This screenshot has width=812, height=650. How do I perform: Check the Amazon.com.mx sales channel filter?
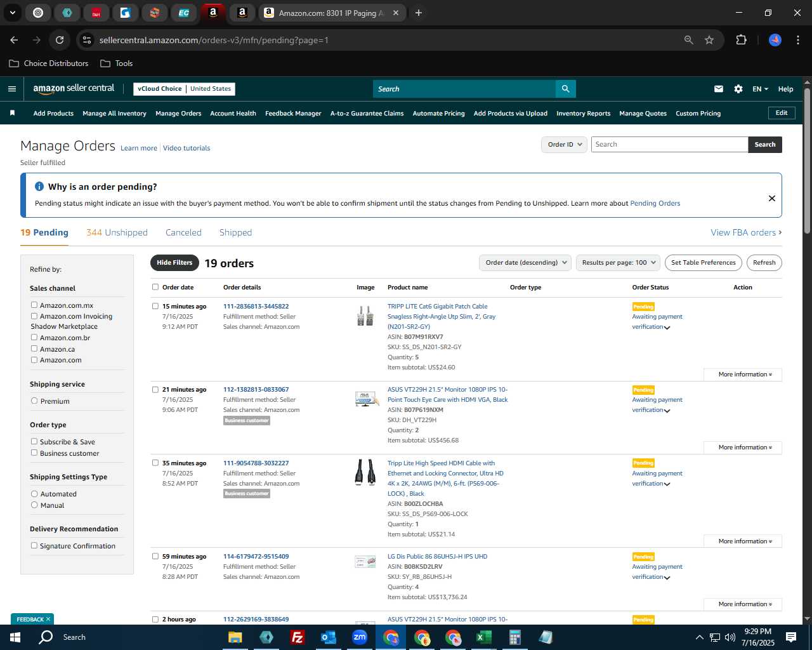34,305
